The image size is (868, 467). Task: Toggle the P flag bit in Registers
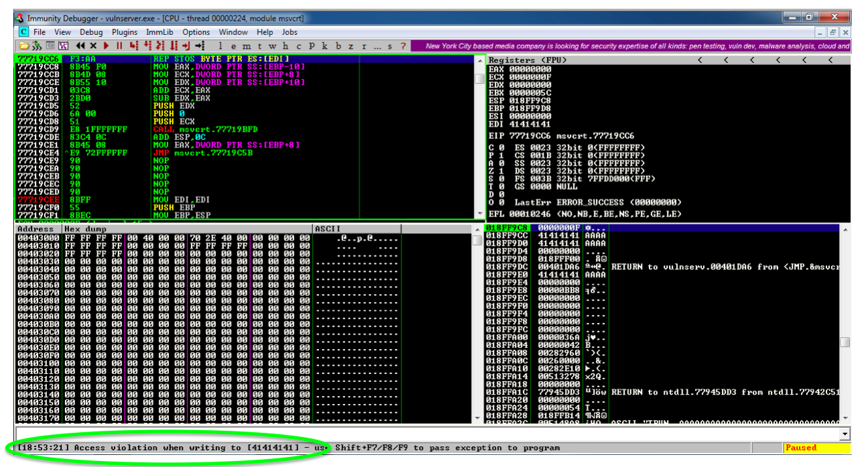click(500, 155)
